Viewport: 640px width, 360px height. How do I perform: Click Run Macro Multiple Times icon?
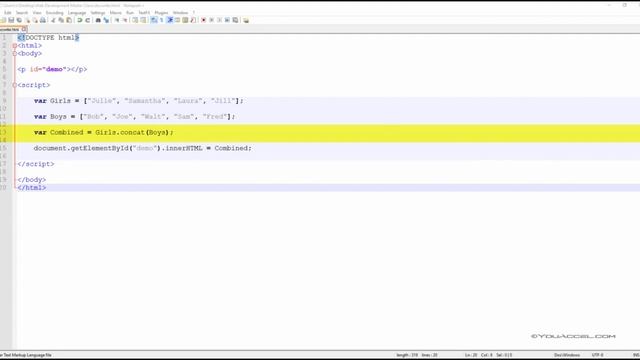(x=227, y=20)
